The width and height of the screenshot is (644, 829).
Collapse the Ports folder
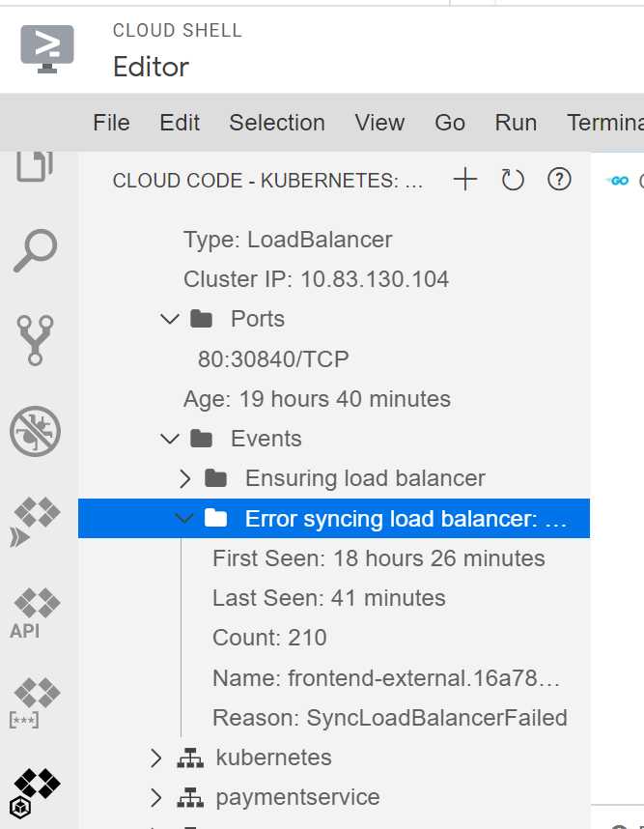tap(169, 318)
